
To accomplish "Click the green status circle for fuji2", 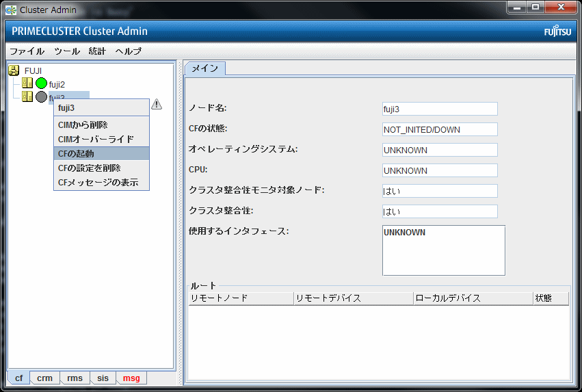I will point(41,83).
